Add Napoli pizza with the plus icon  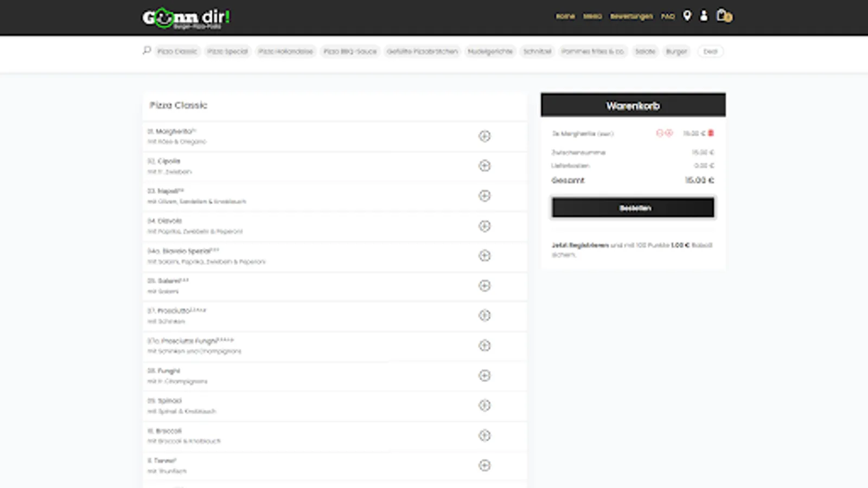(x=484, y=196)
